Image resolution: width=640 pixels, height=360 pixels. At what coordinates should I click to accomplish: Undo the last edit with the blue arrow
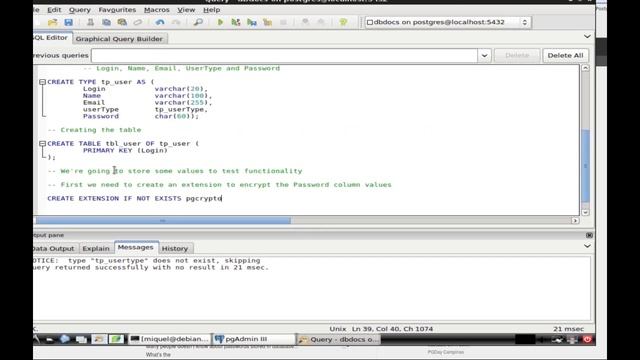click(x=160, y=22)
